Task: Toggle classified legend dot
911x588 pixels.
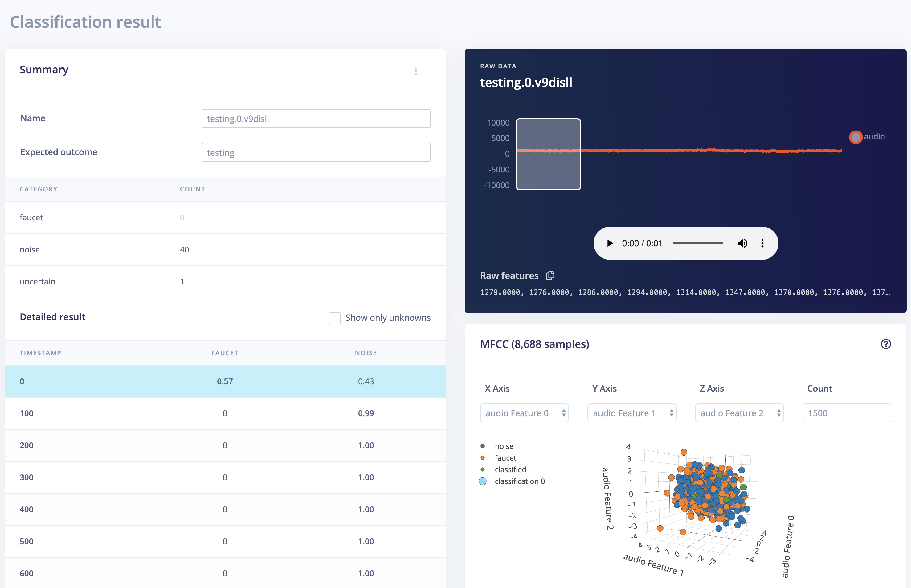Action: [483, 470]
